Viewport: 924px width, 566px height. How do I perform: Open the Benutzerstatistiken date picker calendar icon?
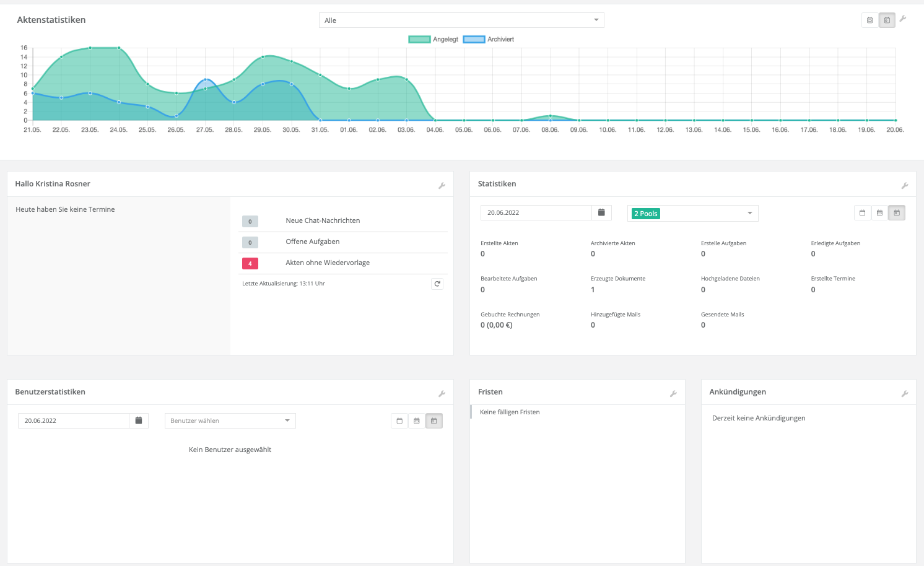(139, 421)
